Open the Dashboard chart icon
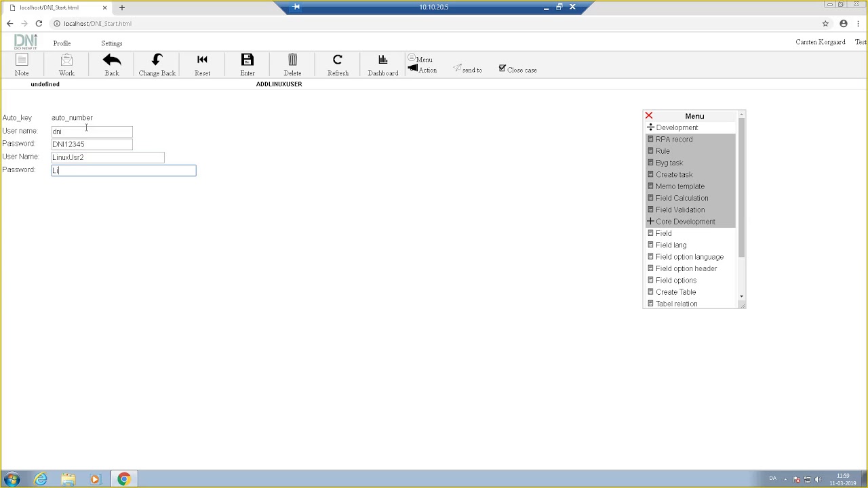The height and width of the screenshot is (488, 868). coord(383,65)
